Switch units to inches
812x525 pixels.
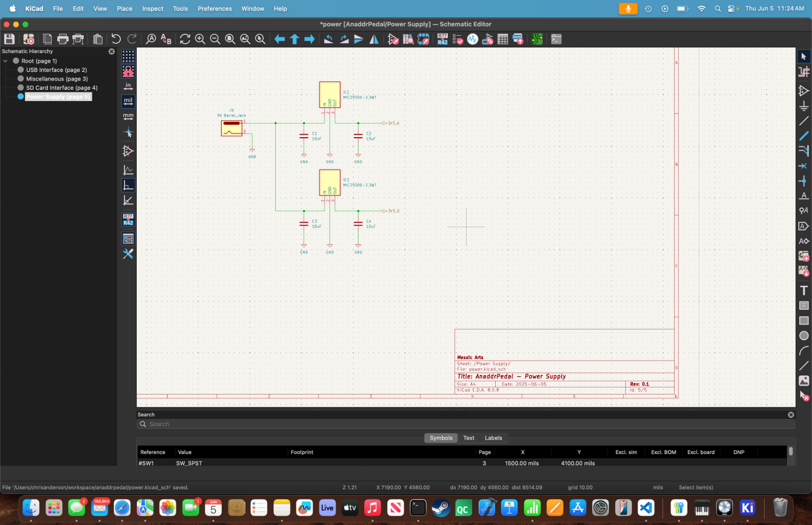128,86
